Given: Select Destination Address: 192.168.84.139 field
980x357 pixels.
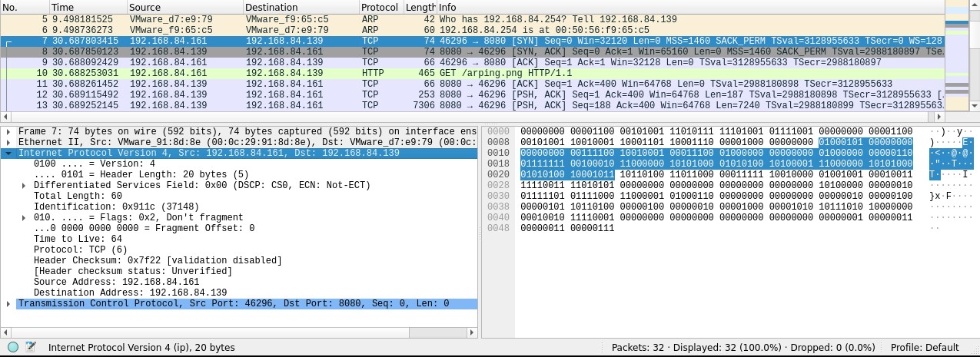Looking at the screenshot, I should point(130,293).
